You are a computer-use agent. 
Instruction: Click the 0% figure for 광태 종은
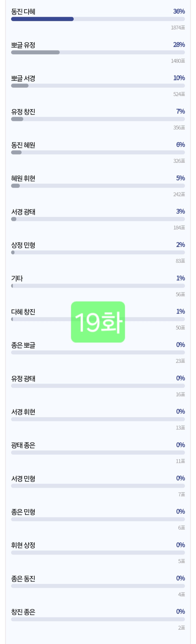coord(180,445)
